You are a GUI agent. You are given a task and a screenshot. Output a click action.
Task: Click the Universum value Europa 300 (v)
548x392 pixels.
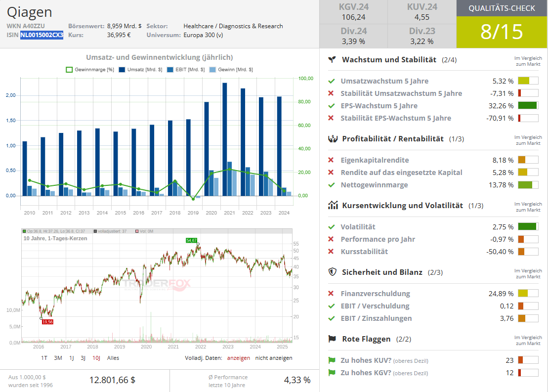[x=203, y=35]
